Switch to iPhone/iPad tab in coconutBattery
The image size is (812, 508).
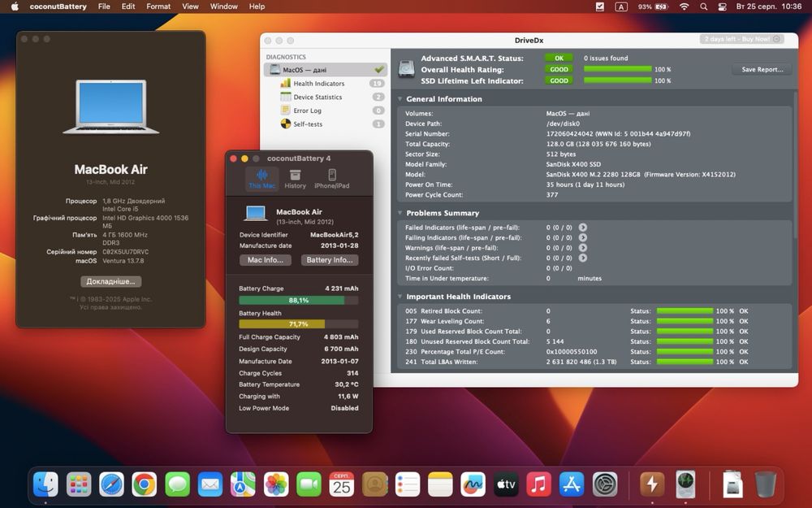(332, 179)
